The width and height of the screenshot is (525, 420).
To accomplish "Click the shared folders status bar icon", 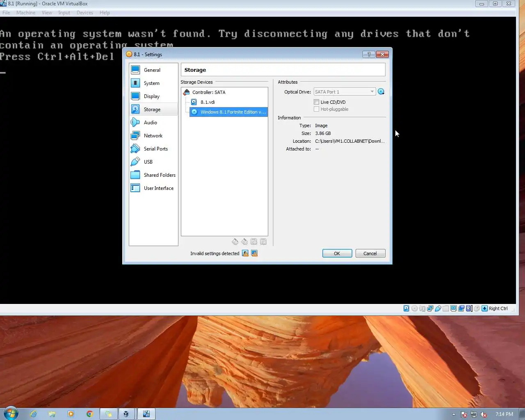I will tap(445, 308).
